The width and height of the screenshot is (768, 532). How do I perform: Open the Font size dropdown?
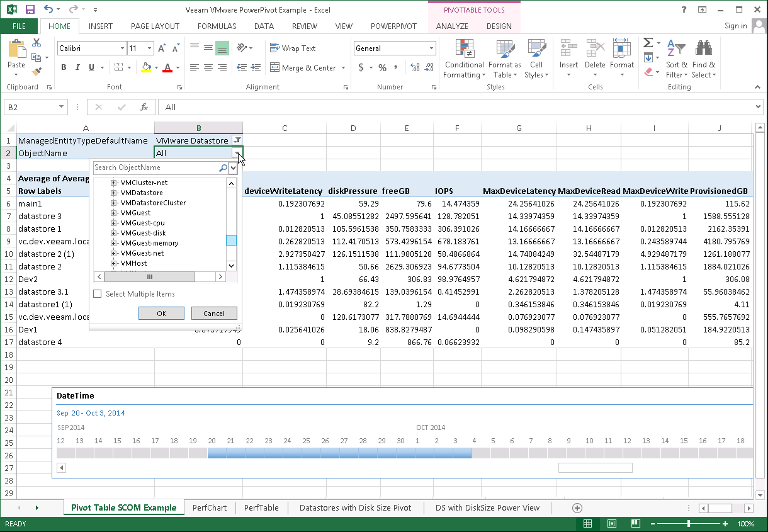[149, 48]
